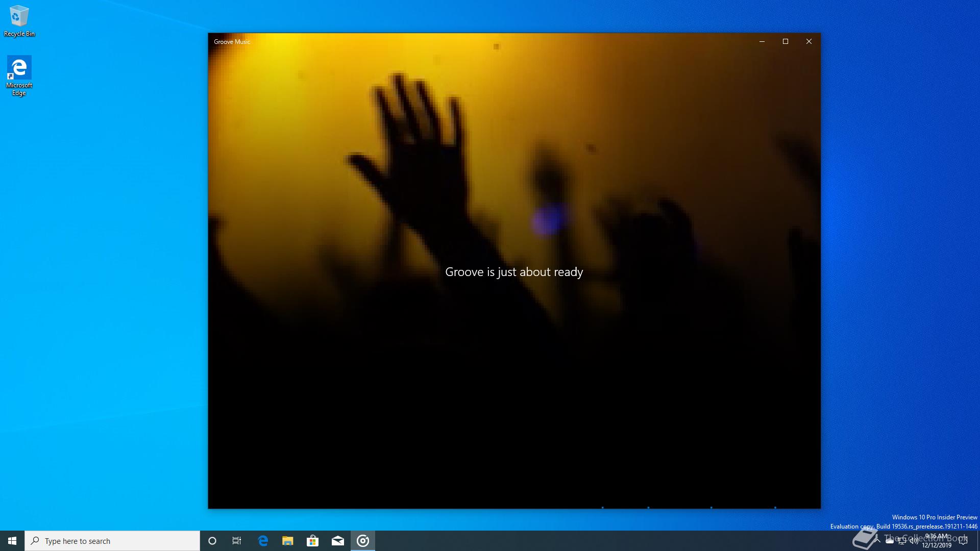Viewport: 980px width, 551px height.
Task: Open Action Center notification icon
Action: pos(963,541)
